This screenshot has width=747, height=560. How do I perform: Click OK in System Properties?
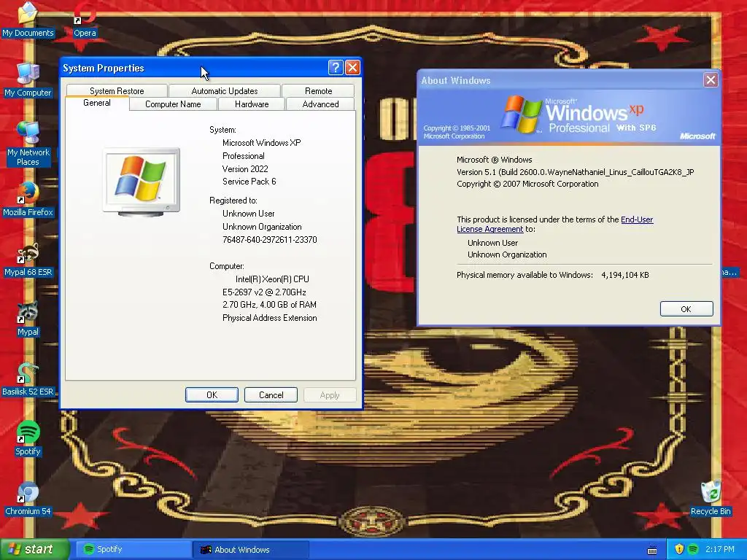212,394
